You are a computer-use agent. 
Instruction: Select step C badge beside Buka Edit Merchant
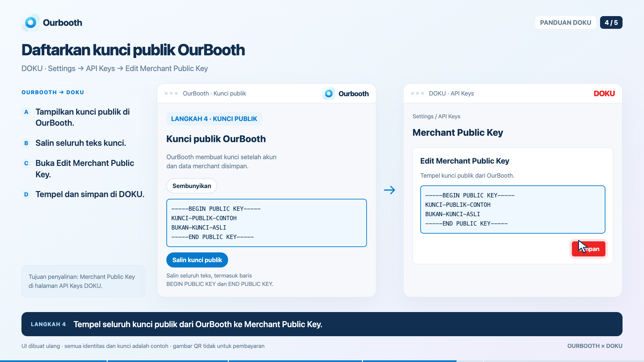pos(26,163)
